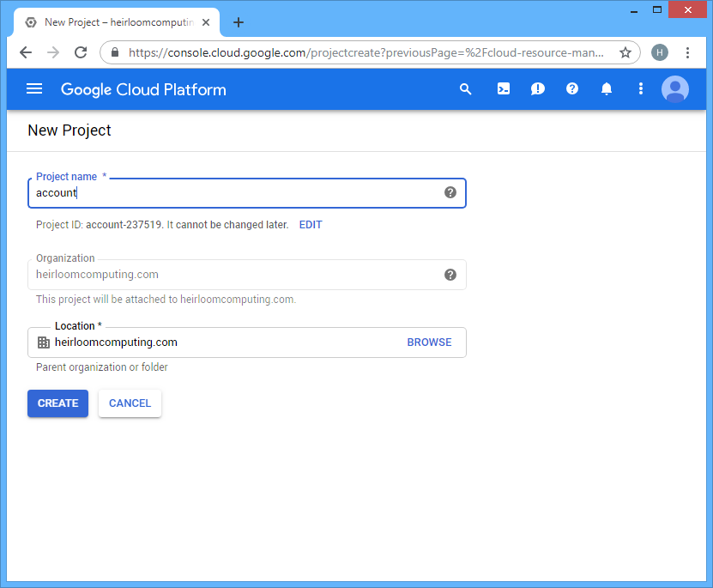Click the CANCEL button
Screen dimensions: 713x588
tap(130, 403)
